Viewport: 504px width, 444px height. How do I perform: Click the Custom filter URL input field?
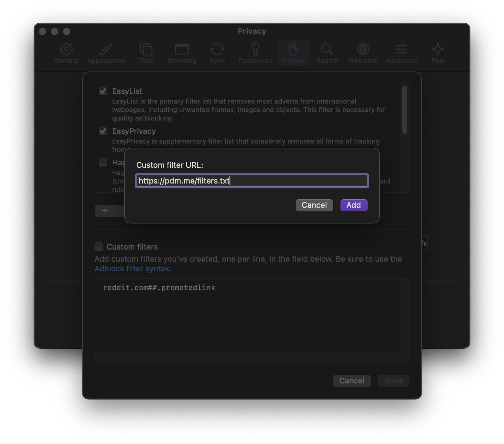(252, 181)
